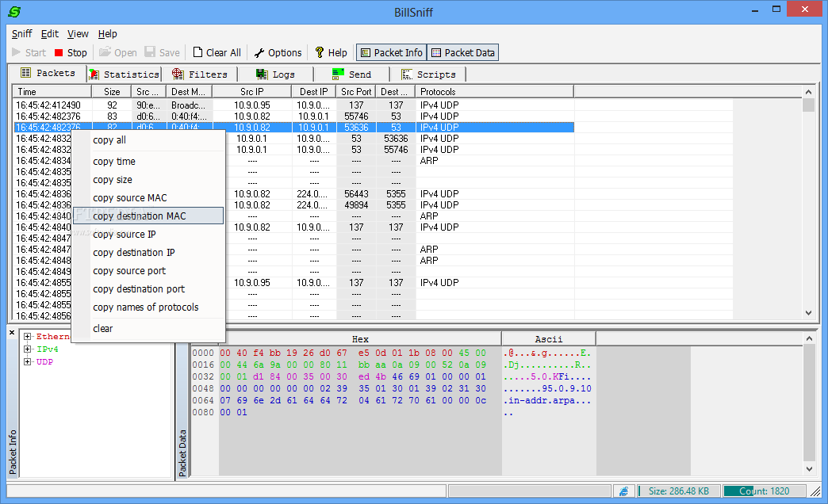828x504 pixels.
Task: Click the network status icon in status bar
Action: point(623,491)
